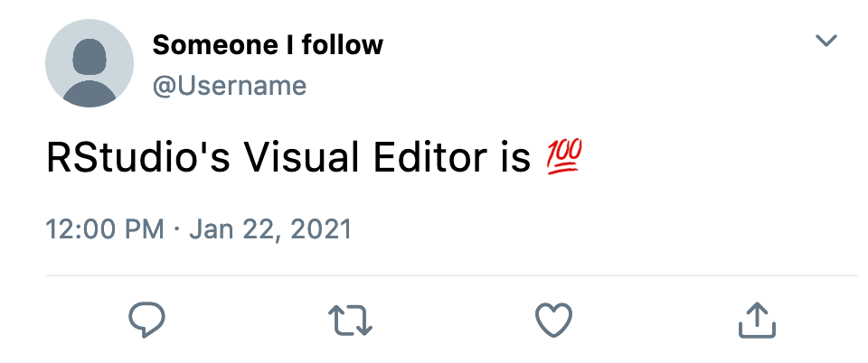868x363 pixels.
Task: Retweet this post via the arrows icon
Action: (x=351, y=321)
